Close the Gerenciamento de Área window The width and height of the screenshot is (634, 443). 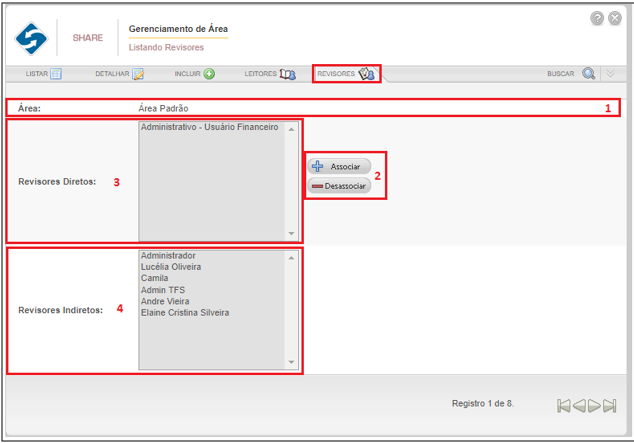click(x=615, y=18)
